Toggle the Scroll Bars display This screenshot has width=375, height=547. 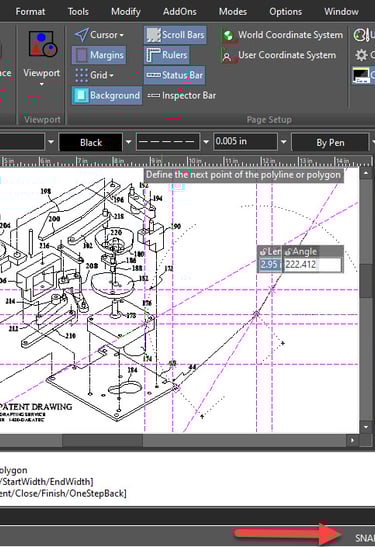(x=175, y=35)
